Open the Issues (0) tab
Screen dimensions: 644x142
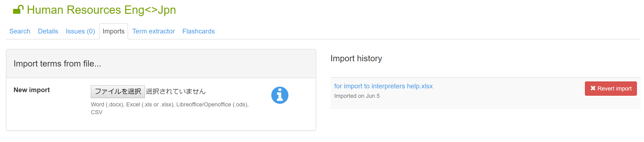[x=80, y=31]
